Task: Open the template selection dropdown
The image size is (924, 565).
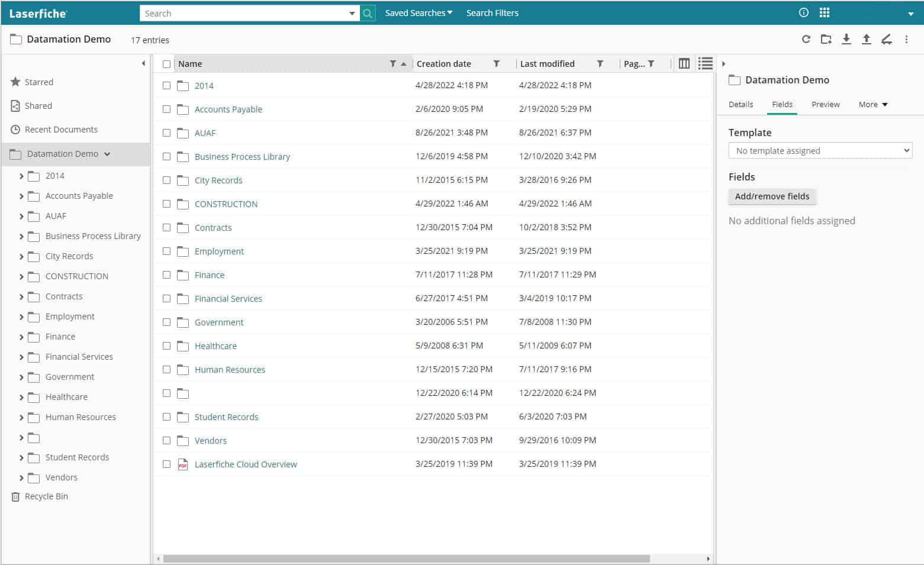Action: 820,151
